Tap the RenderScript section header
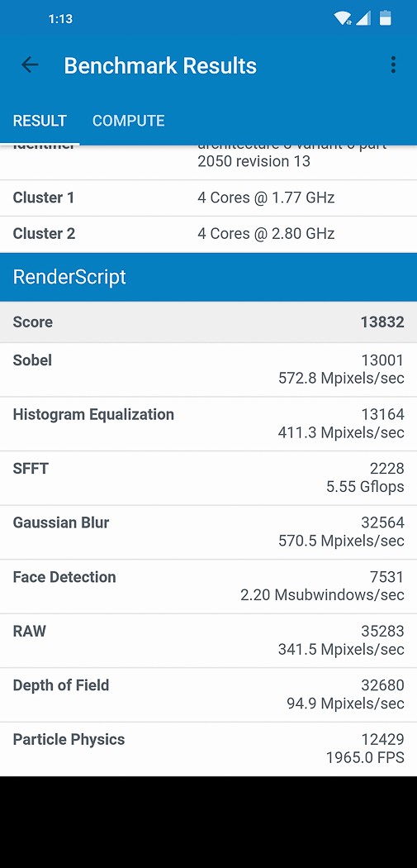This screenshot has height=868, width=417. pyautogui.click(x=208, y=277)
